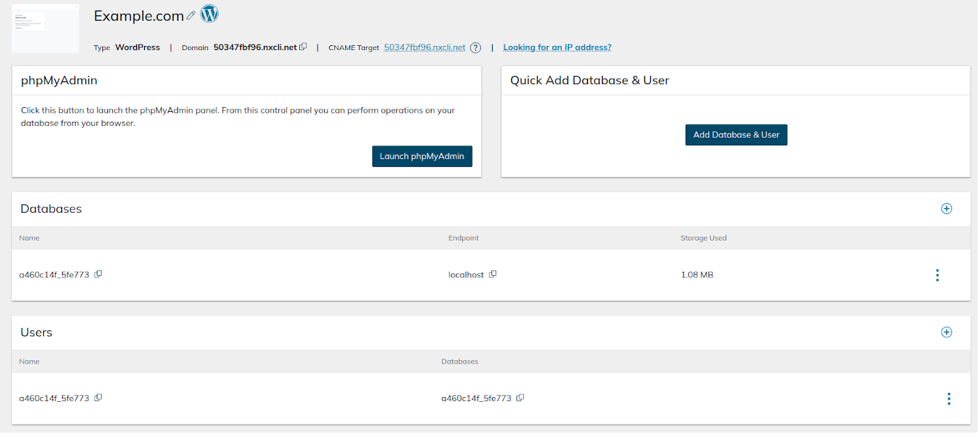Follow the 'Looking for an IP address?' link
This screenshot has width=980, height=438.
tap(557, 48)
